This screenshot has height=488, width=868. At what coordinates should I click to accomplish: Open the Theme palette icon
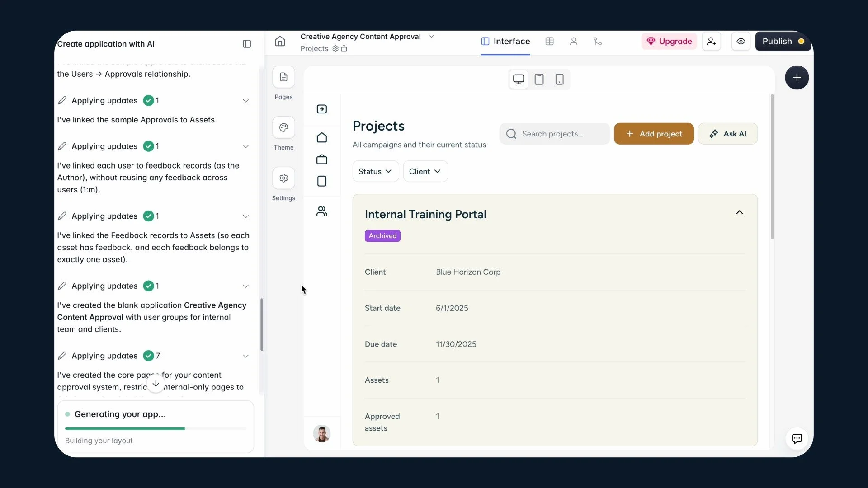coord(283,128)
